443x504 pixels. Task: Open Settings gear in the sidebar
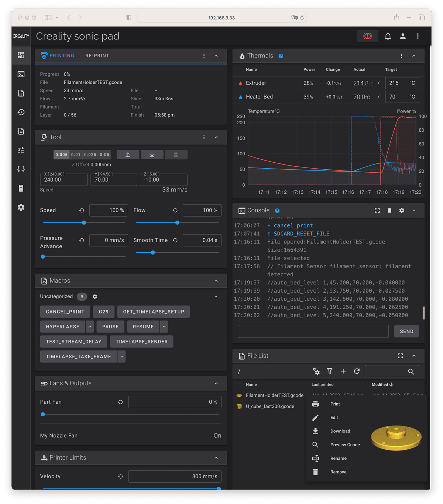21,207
